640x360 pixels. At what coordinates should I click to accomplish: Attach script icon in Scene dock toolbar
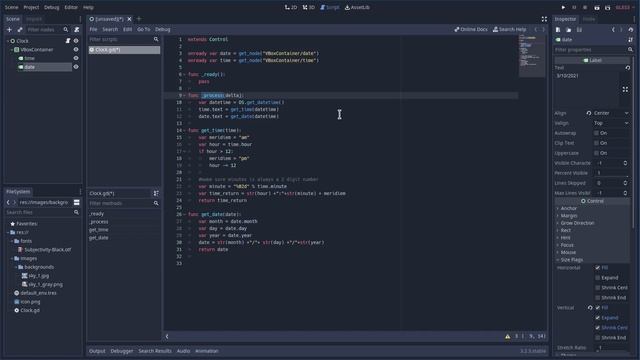[76, 29]
